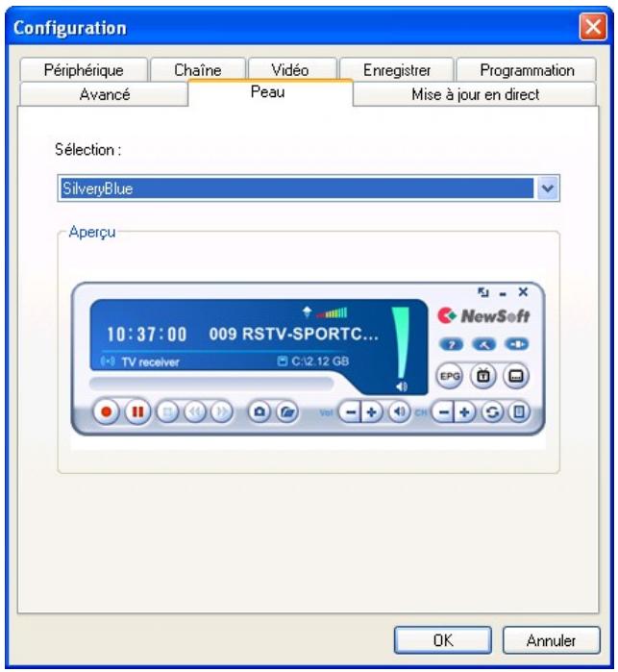Image resolution: width=618 pixels, height=672 pixels.
Task: Confirm with the OK button
Action: (x=443, y=640)
